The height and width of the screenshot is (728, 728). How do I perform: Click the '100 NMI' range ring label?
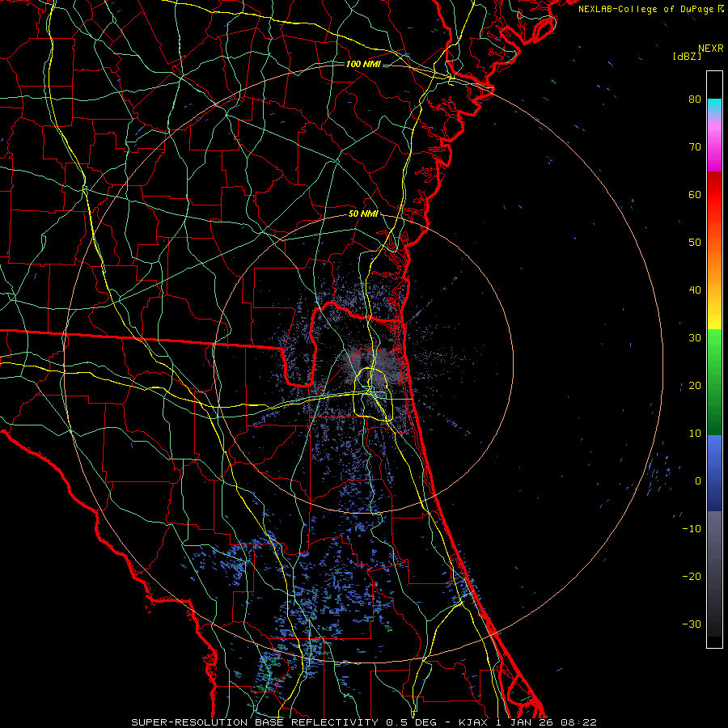point(363,64)
